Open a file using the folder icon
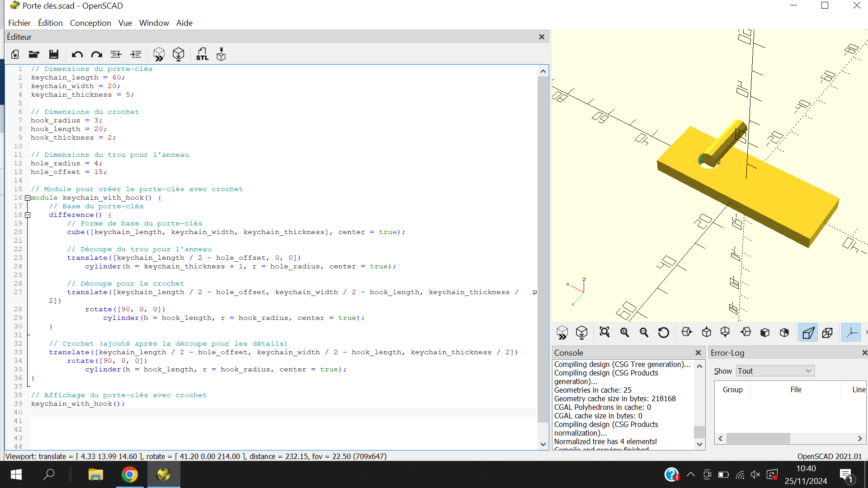 click(34, 54)
